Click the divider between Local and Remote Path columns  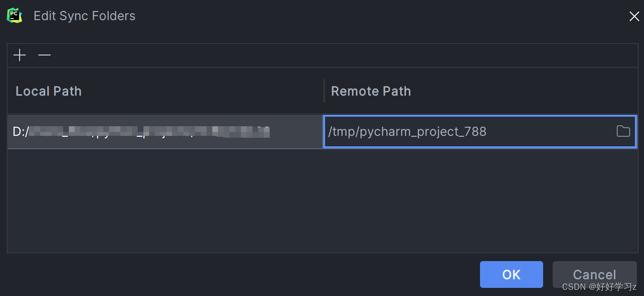(x=324, y=91)
